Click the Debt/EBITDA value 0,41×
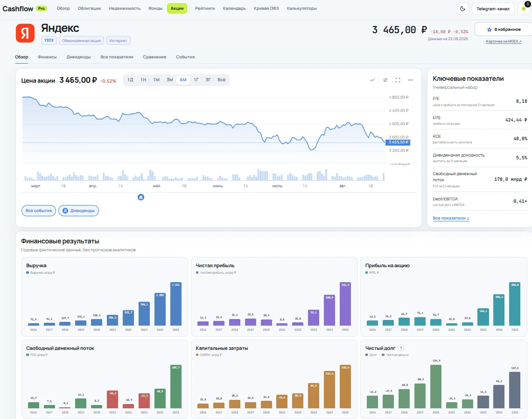Image resolution: width=532 pixels, height=419 pixels. (x=520, y=201)
